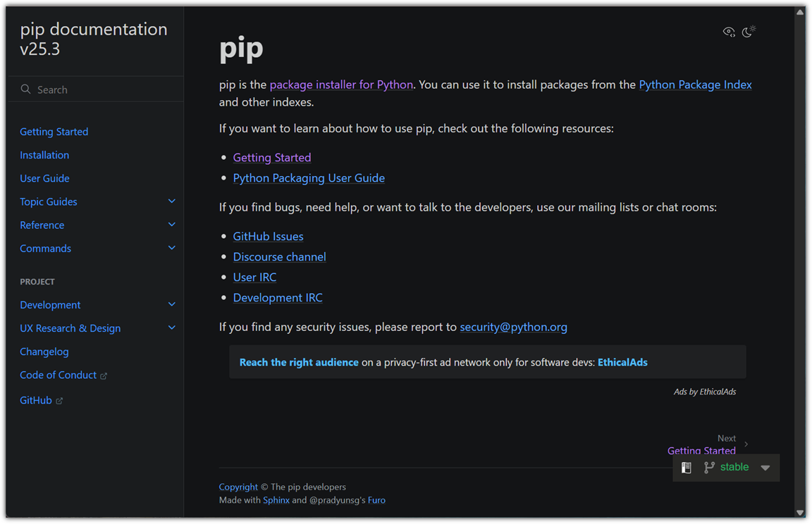The image size is (812, 524).
Task: Open Changelog in the sidebar
Action: pyautogui.click(x=44, y=351)
